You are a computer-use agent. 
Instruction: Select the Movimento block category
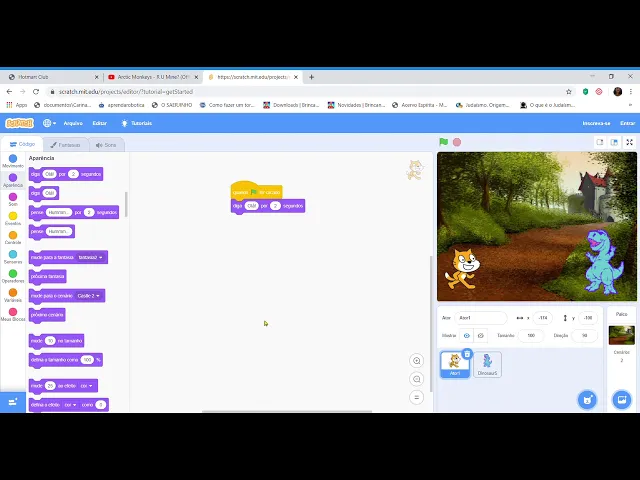[x=13, y=161]
